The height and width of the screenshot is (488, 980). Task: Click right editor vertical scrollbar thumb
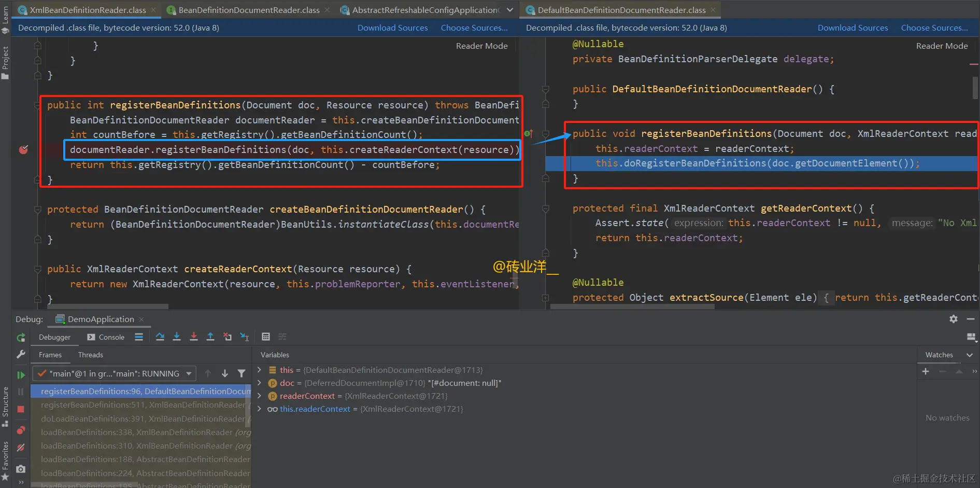(975, 88)
